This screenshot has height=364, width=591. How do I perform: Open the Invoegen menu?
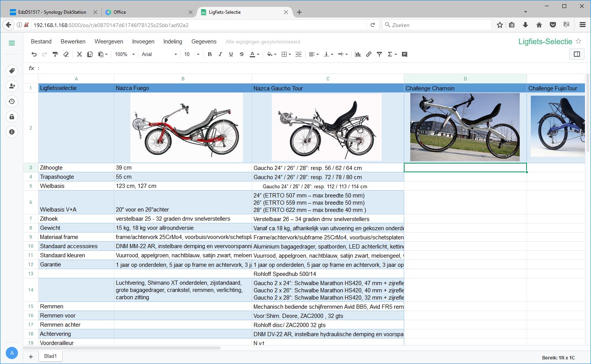point(143,42)
